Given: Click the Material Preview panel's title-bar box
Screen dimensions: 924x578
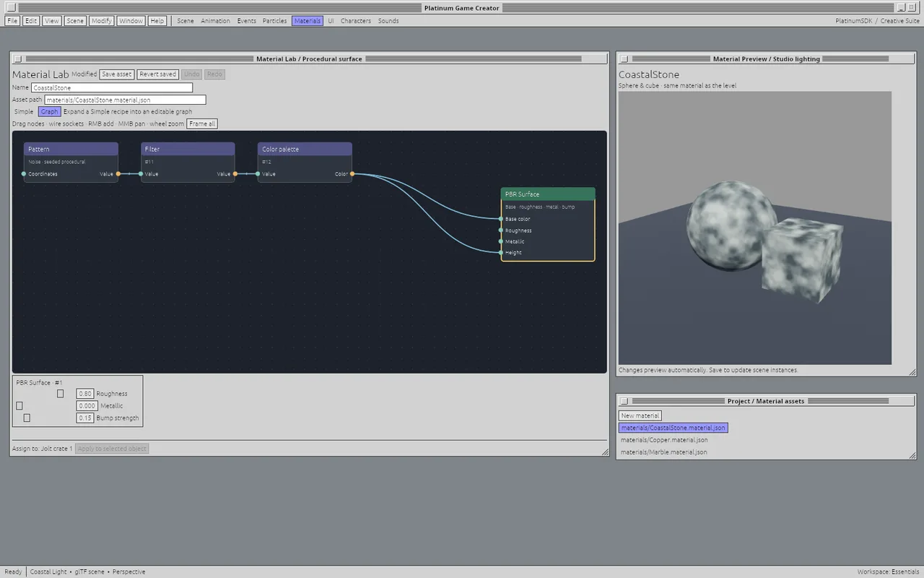Looking at the screenshot, I should point(624,59).
